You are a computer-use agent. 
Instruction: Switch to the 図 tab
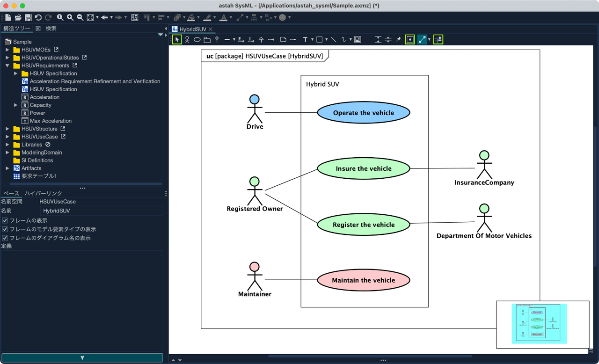(38, 29)
